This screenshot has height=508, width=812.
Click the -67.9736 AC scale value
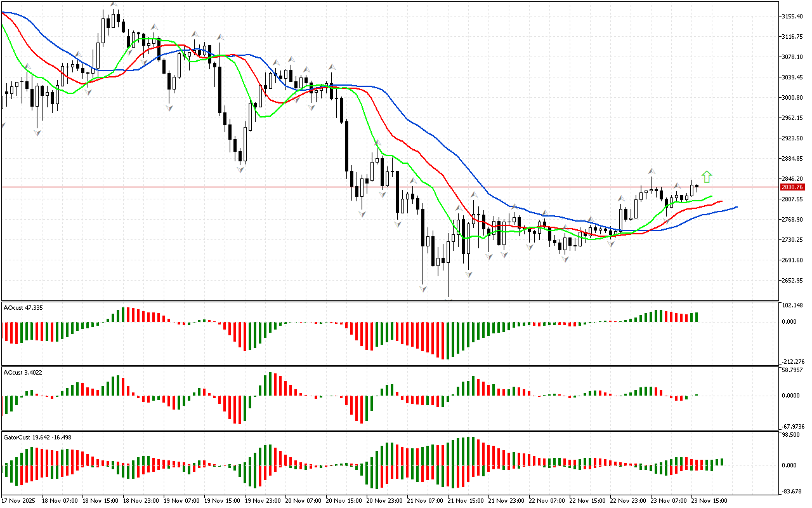click(x=793, y=426)
